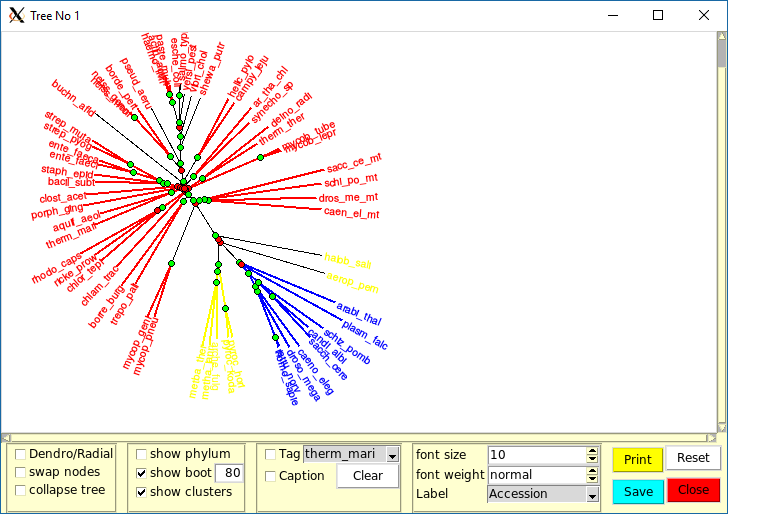Enable the show phylum checkbox
Screen dimensions: 768x514
tap(141, 454)
